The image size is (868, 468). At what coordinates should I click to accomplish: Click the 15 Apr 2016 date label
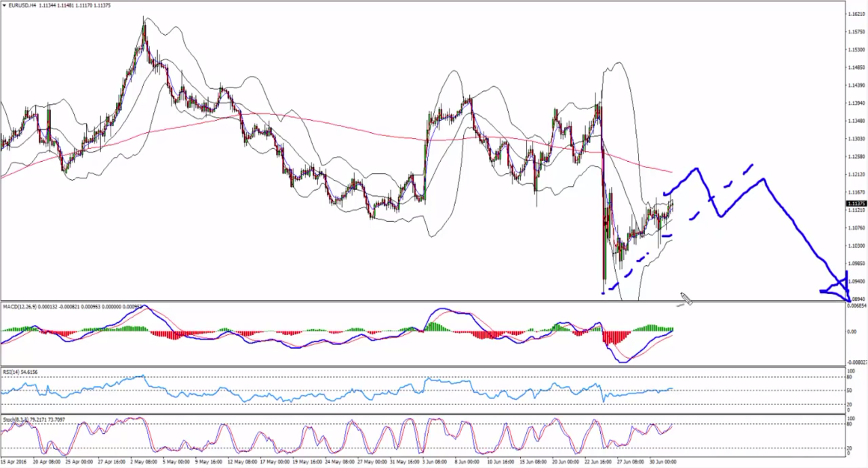click(14, 462)
